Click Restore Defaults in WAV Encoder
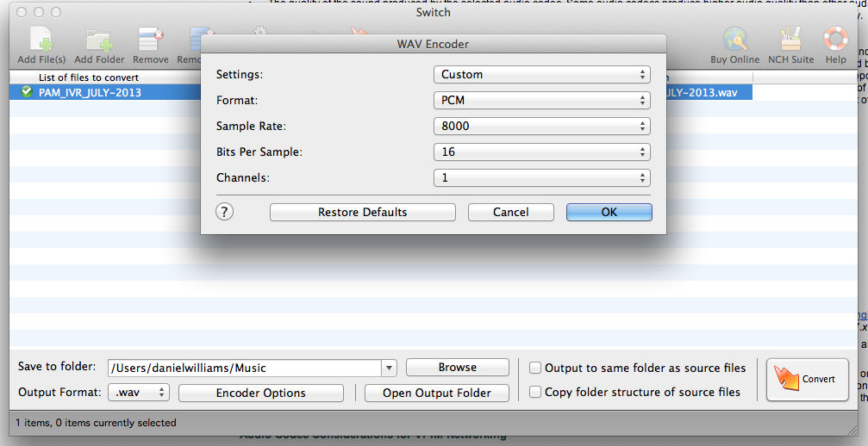868x446 pixels. (x=363, y=212)
